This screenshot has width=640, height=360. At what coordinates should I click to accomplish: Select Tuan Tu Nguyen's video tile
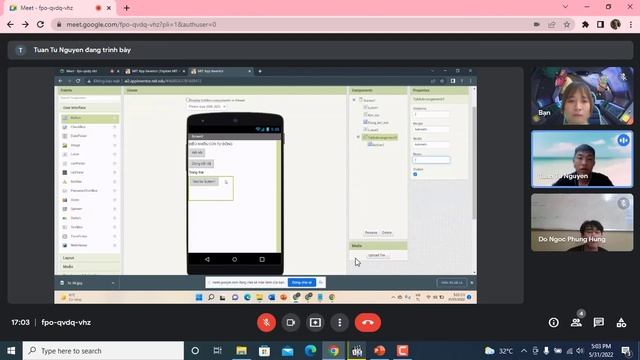(582, 159)
